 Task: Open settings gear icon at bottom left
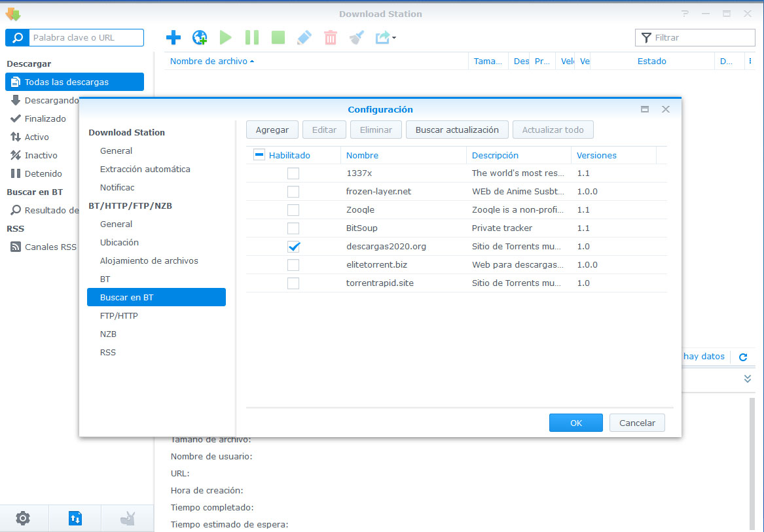(23, 518)
